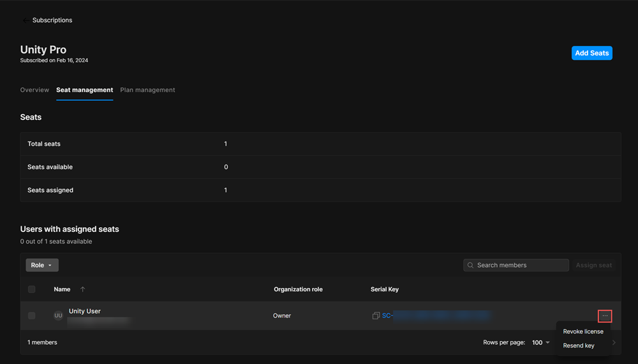Viewport: 638px width, 364px height.
Task: Click the Add Seats button
Action: (x=591, y=53)
